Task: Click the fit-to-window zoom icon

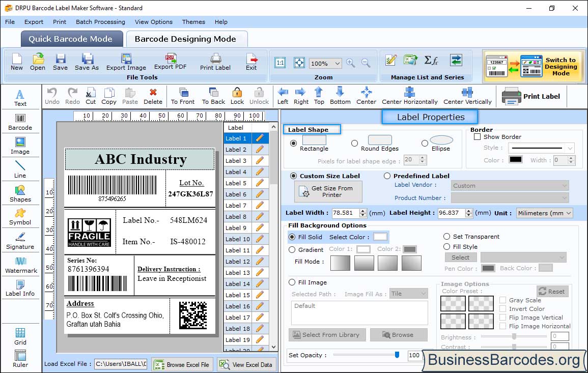Action: (299, 63)
